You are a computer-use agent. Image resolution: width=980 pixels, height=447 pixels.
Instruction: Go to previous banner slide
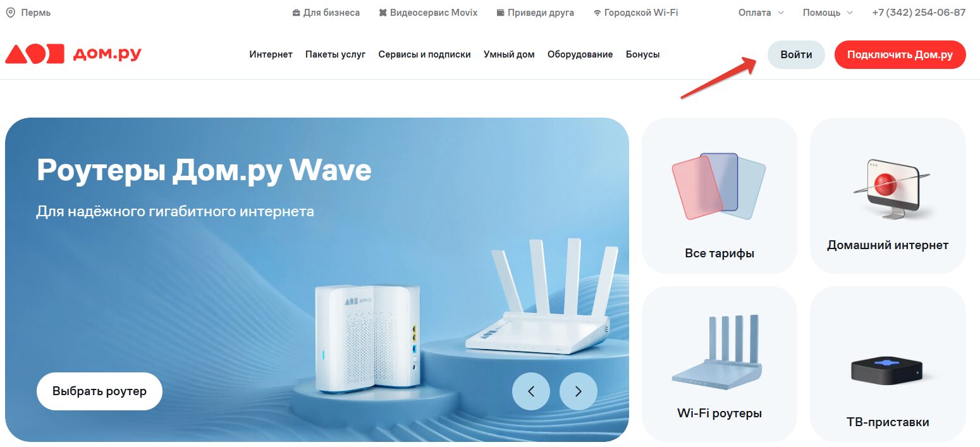pyautogui.click(x=531, y=391)
